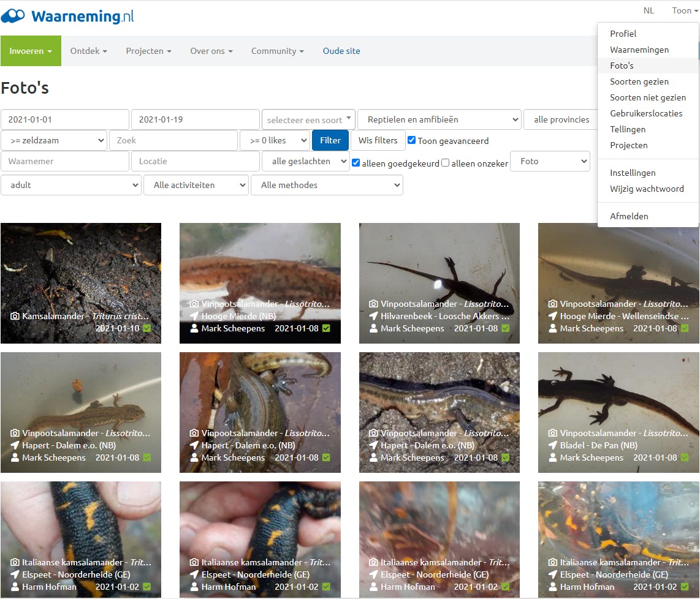The height and width of the screenshot is (599, 700).
Task: Open the Over ons menu
Action: [211, 51]
